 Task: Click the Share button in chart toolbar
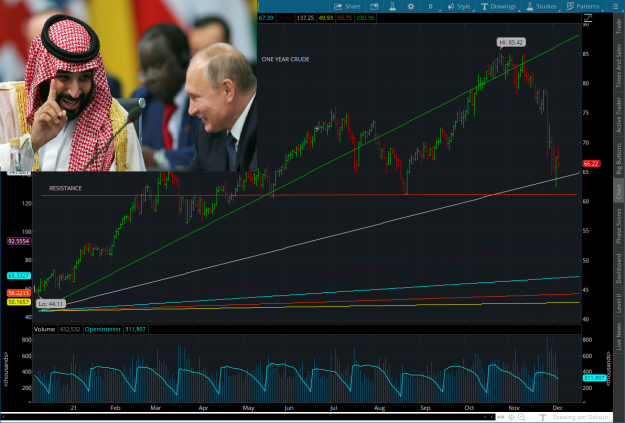pyautogui.click(x=347, y=6)
